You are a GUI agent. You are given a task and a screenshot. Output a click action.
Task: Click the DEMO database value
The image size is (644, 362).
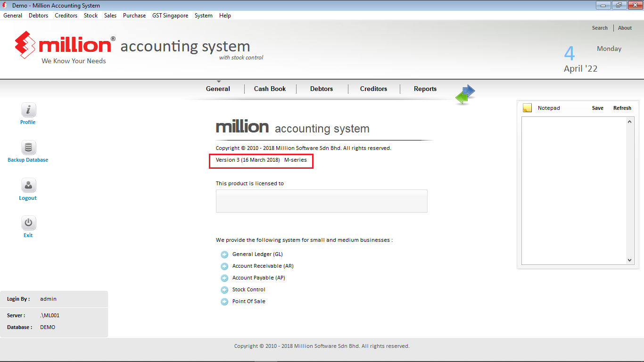[48, 327]
